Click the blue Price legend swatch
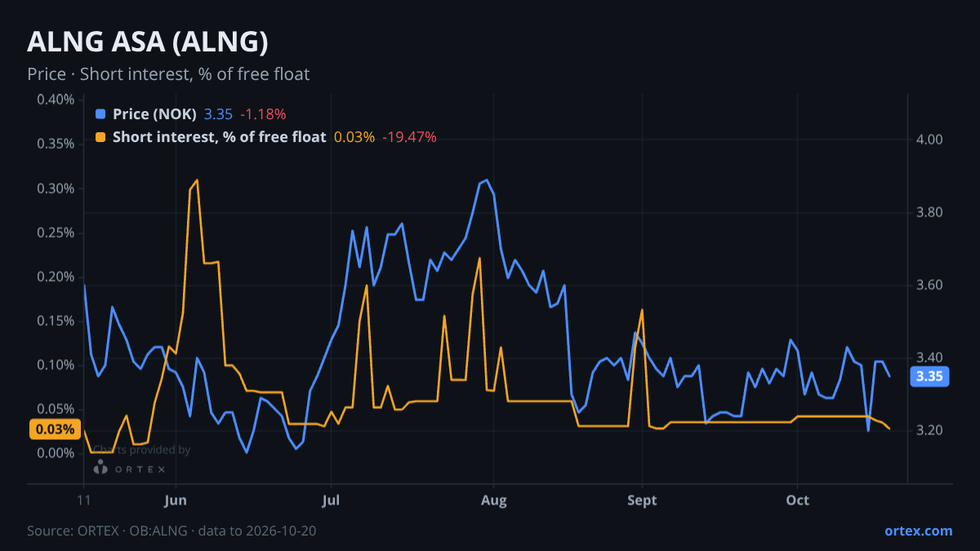 click(100, 114)
